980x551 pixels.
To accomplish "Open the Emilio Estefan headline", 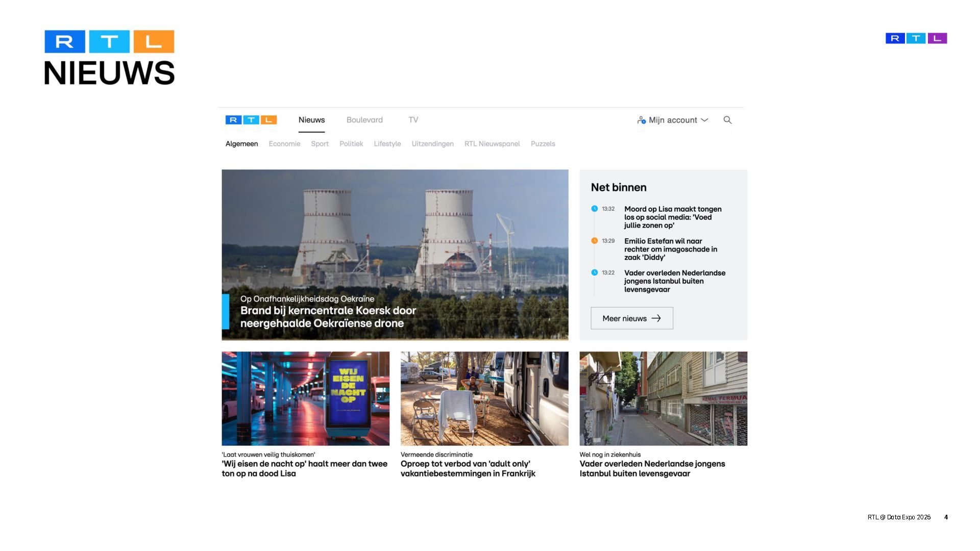I will 670,249.
